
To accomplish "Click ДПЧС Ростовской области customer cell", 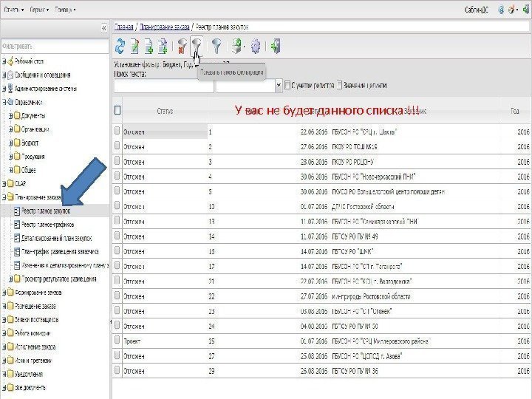I will [x=363, y=207].
